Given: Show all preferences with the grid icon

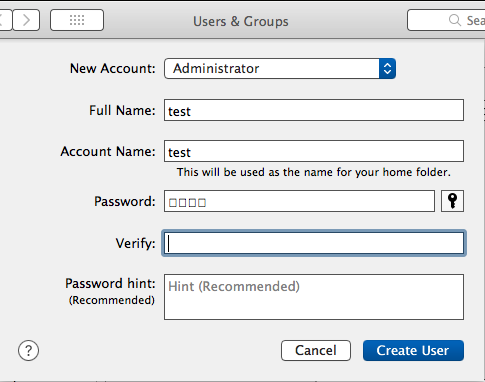Looking at the screenshot, I should coord(77,20).
